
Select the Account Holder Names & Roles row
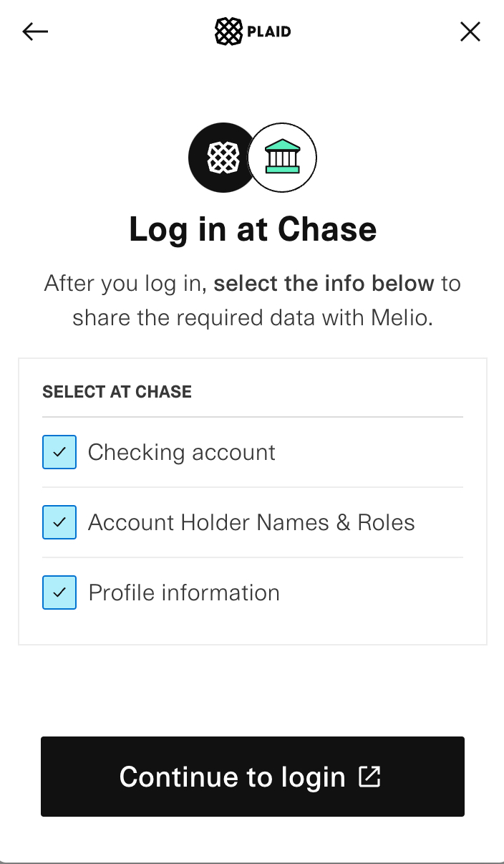(251, 522)
